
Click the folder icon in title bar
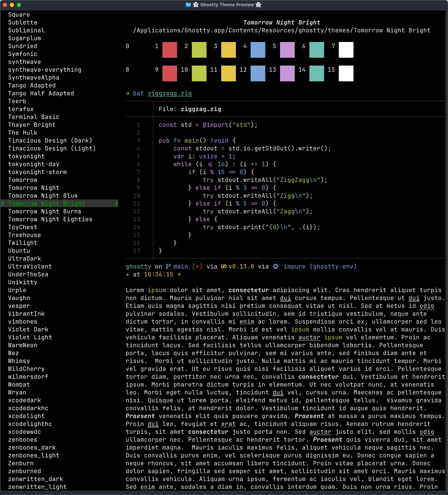point(188,5)
